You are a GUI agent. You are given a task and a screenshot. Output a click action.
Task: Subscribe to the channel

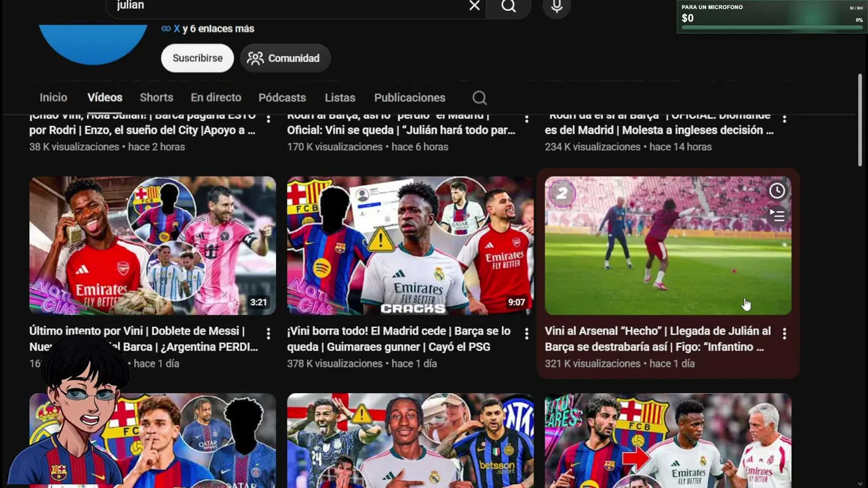tap(197, 58)
